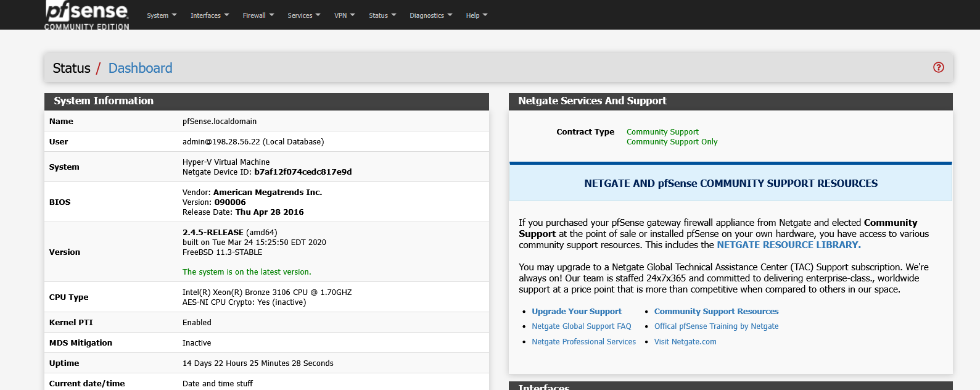The image size is (980, 390).
Task: Open the VPN menu
Action: pos(344,15)
